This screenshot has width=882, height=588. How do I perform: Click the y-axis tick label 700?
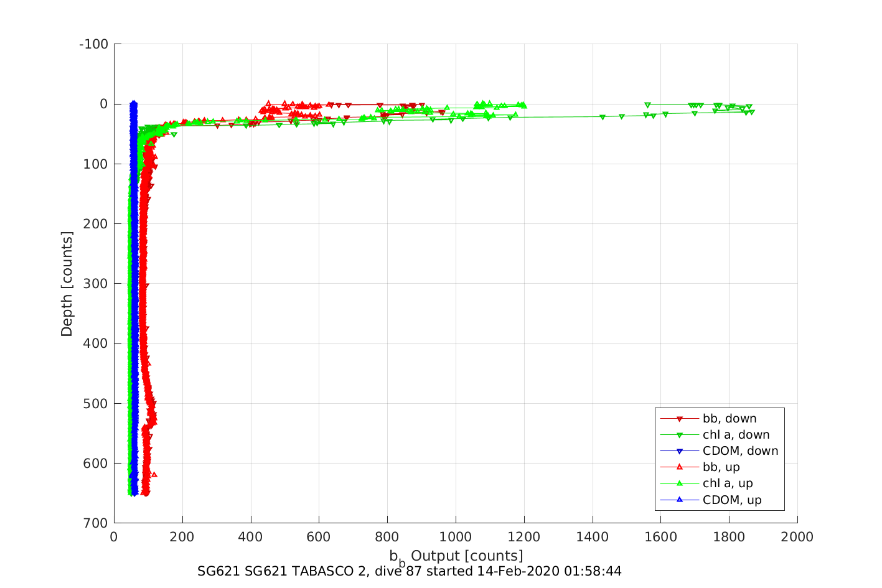pos(95,523)
